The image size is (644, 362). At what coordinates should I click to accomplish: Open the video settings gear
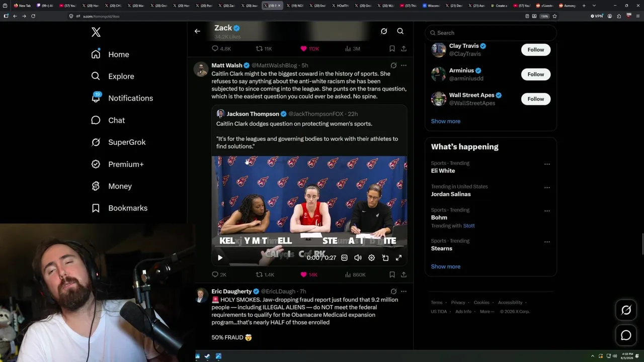(x=371, y=257)
